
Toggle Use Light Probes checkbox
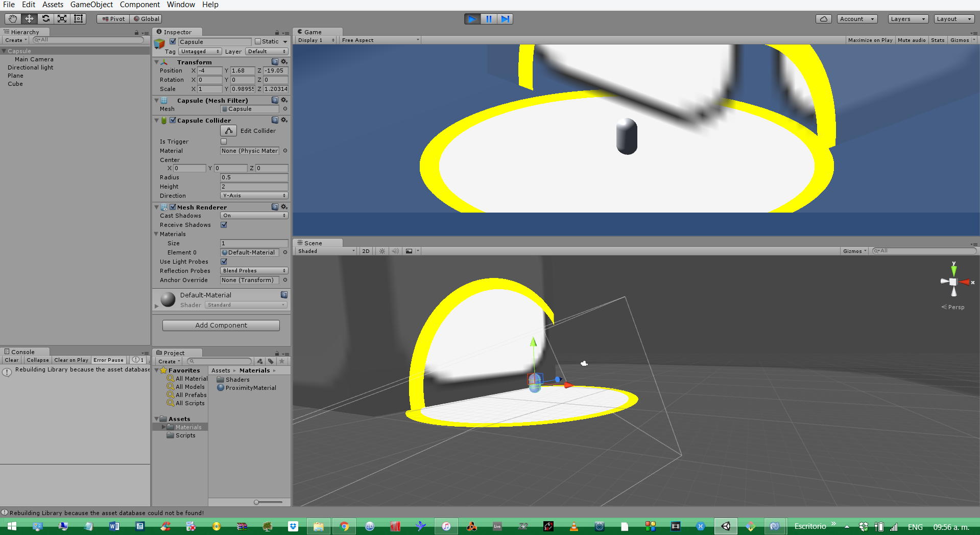point(224,262)
